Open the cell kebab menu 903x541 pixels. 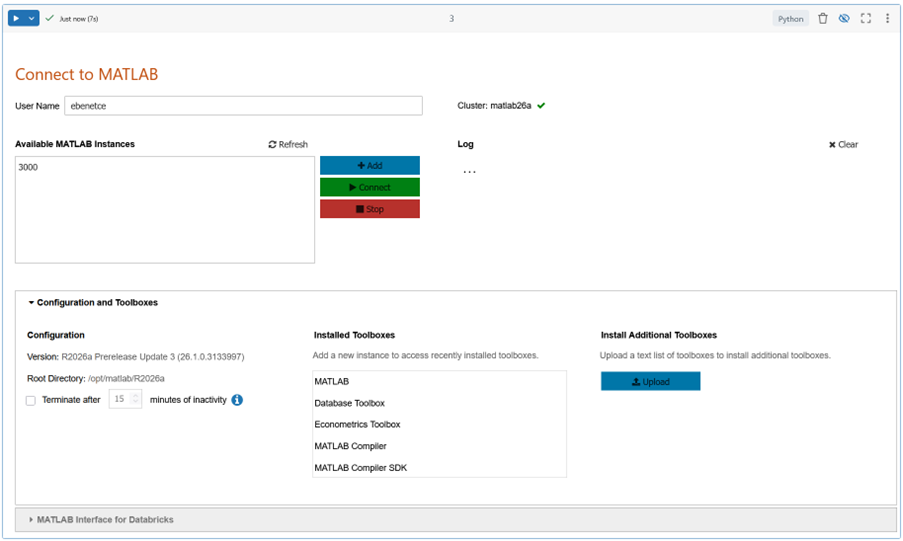tap(887, 18)
